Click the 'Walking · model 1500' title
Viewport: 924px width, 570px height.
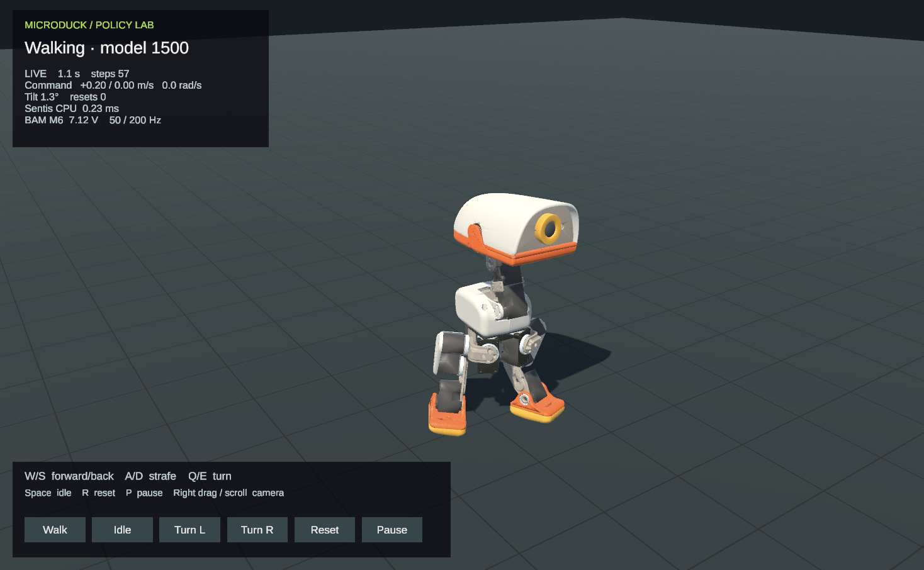tap(106, 48)
